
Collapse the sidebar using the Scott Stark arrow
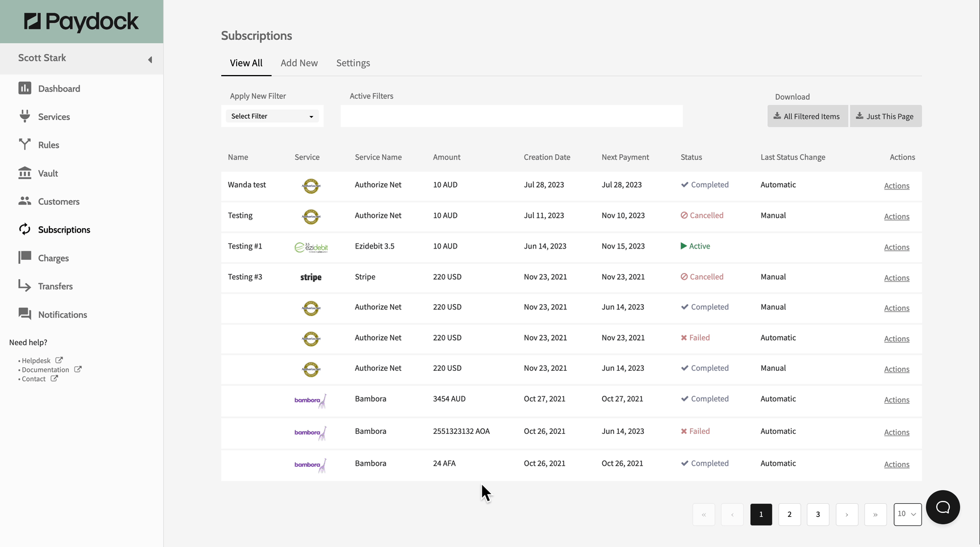[x=150, y=60]
